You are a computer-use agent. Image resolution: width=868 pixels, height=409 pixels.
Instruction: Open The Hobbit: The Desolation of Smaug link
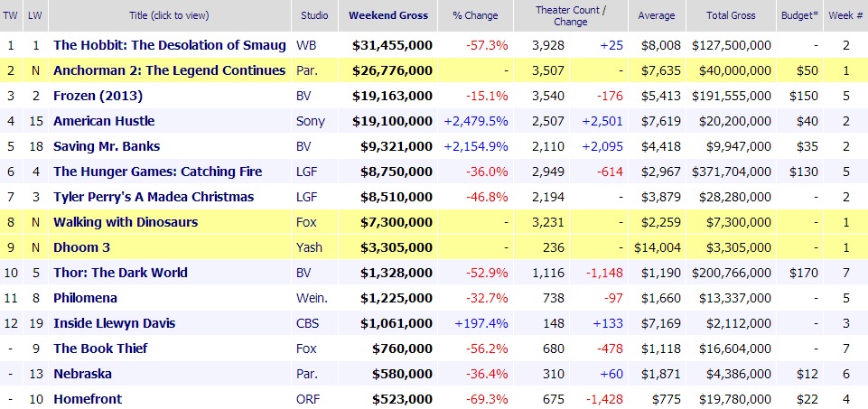tap(170, 45)
